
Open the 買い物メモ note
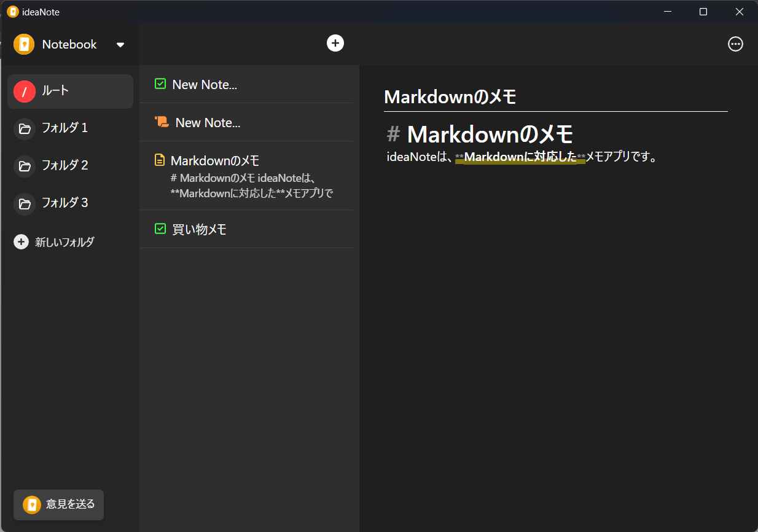(246, 229)
